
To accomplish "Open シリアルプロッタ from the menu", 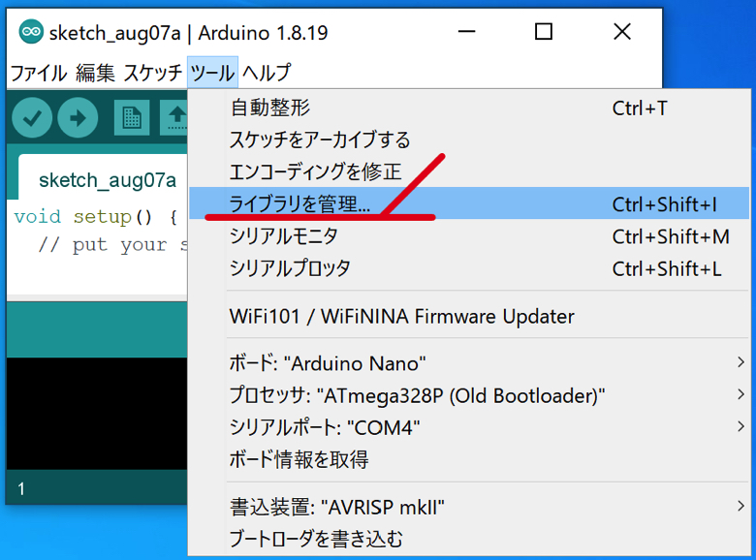I will (x=469, y=268).
